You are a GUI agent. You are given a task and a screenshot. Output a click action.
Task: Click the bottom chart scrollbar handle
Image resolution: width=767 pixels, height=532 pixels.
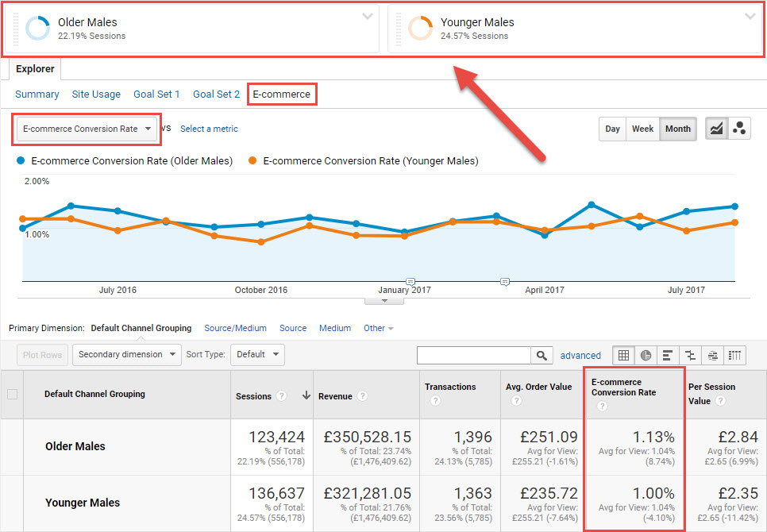tap(384, 299)
